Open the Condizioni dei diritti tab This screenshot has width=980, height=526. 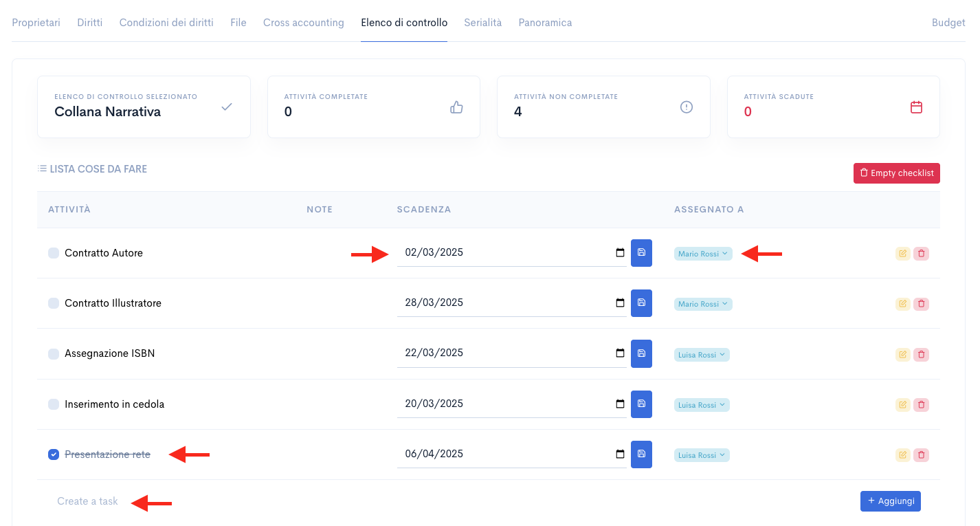(x=166, y=23)
